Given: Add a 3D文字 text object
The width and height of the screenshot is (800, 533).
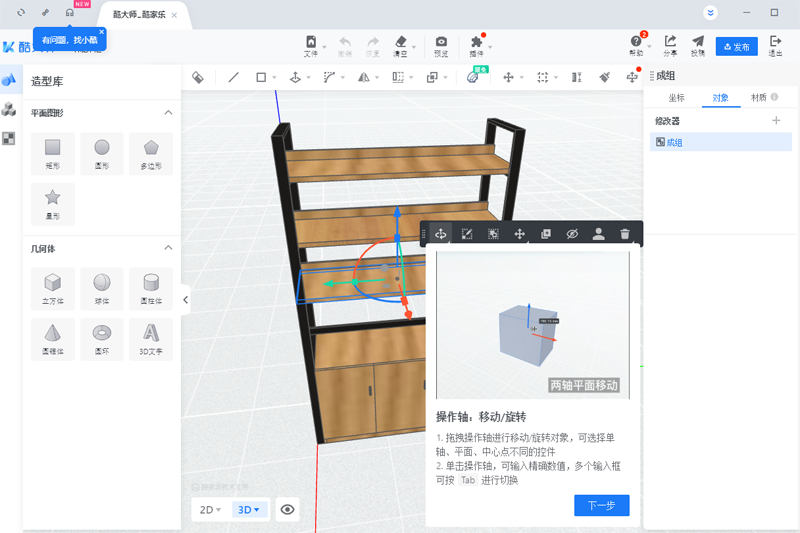Looking at the screenshot, I should click(x=151, y=338).
